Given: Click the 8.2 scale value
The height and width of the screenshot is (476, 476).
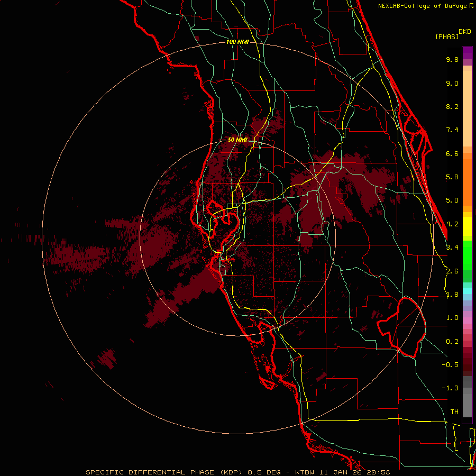Looking at the screenshot, I should 452,106.
